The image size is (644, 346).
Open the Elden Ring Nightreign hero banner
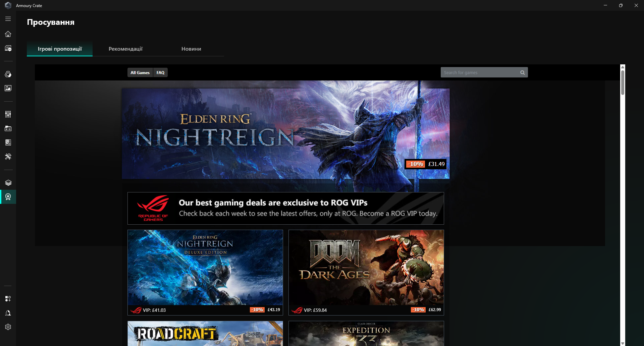tap(286, 134)
